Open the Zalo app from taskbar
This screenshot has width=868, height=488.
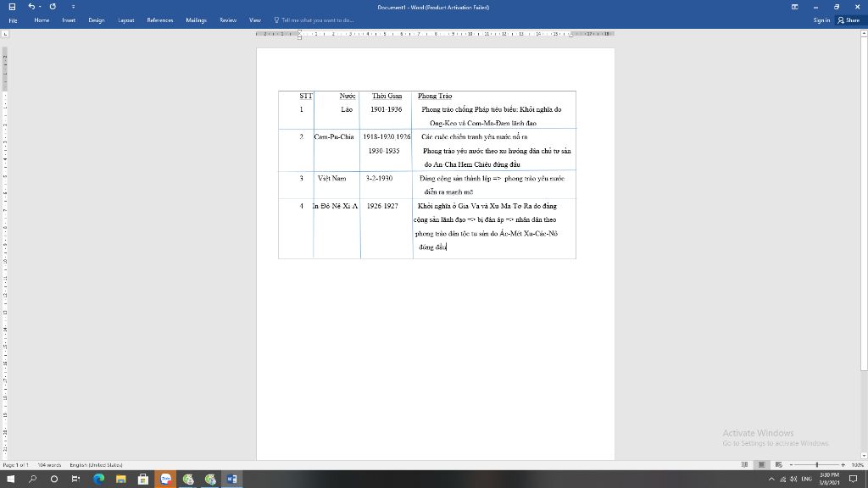click(x=165, y=479)
